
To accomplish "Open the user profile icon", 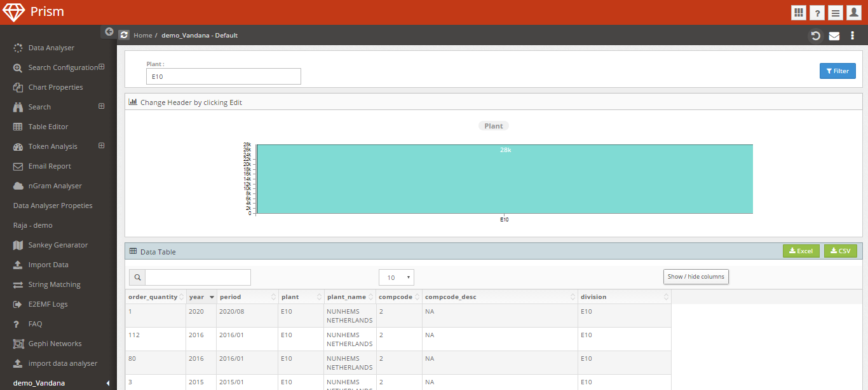I will click(854, 13).
